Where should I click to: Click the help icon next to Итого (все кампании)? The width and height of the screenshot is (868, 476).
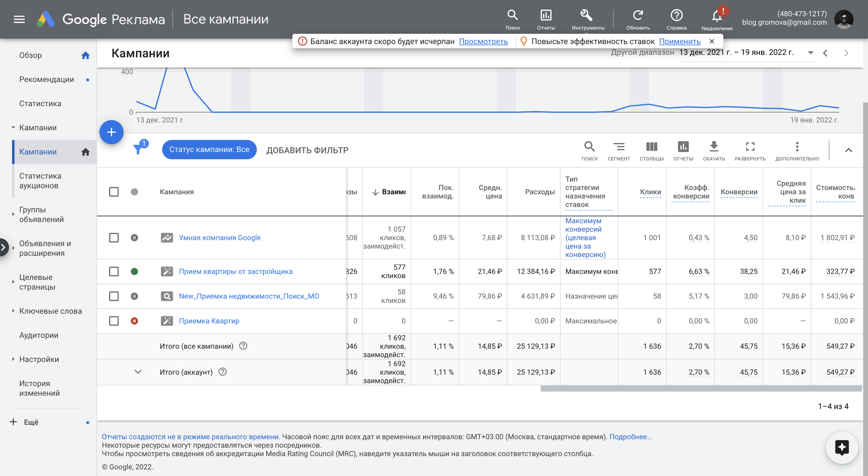point(243,346)
